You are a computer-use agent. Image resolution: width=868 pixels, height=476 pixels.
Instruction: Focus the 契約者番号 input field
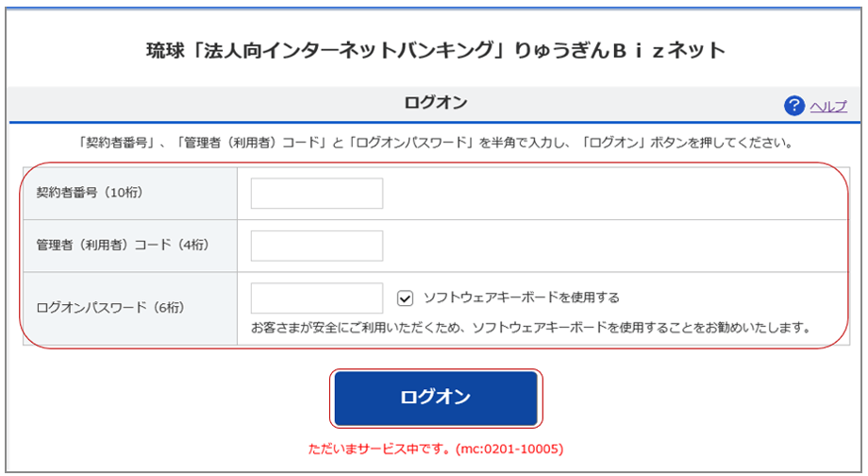point(317,194)
